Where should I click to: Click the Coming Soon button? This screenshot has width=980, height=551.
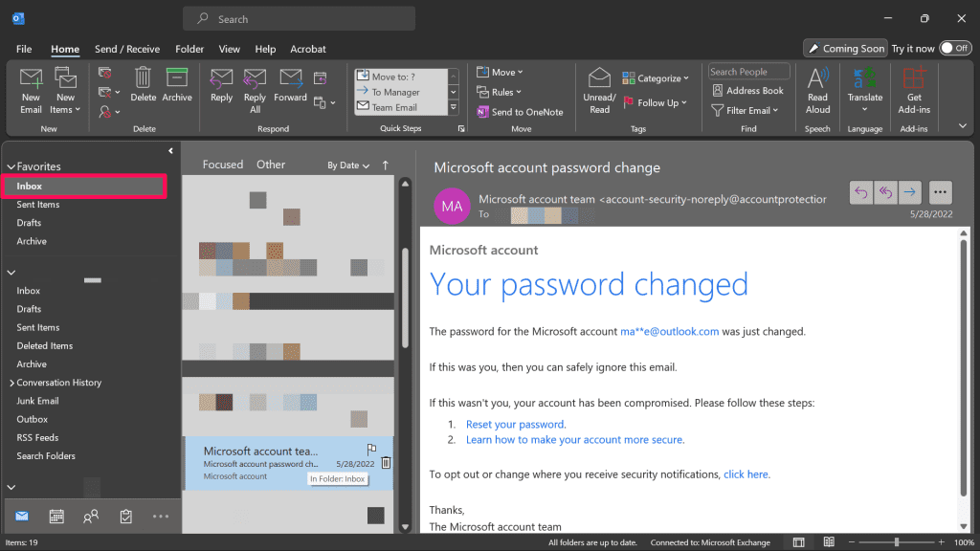coord(845,49)
